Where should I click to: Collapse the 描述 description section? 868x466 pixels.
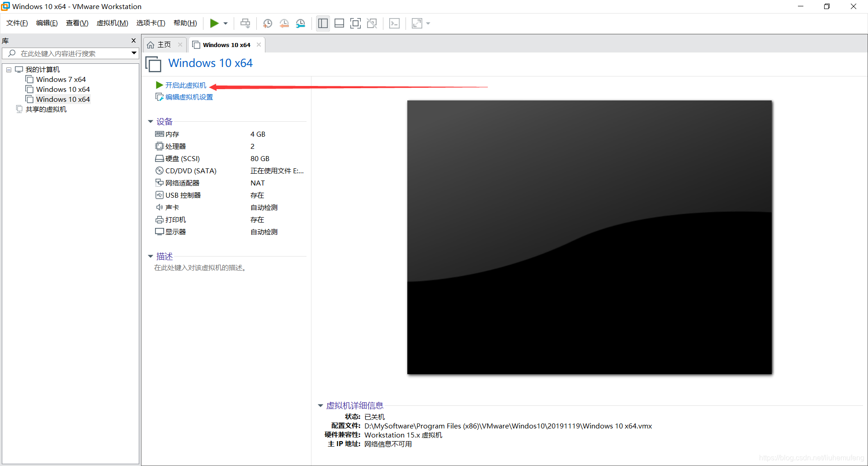[151, 257]
